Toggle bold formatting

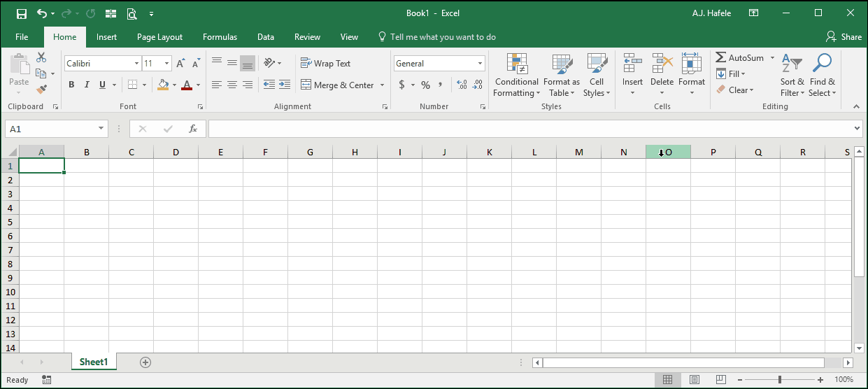(71, 85)
